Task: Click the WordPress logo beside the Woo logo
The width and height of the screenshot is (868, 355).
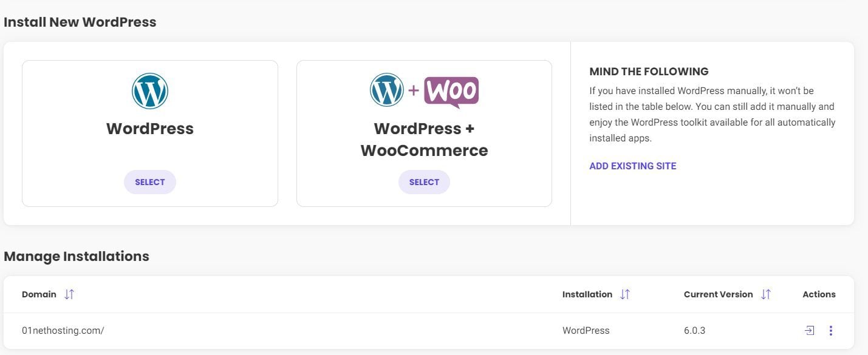Action: [387, 90]
